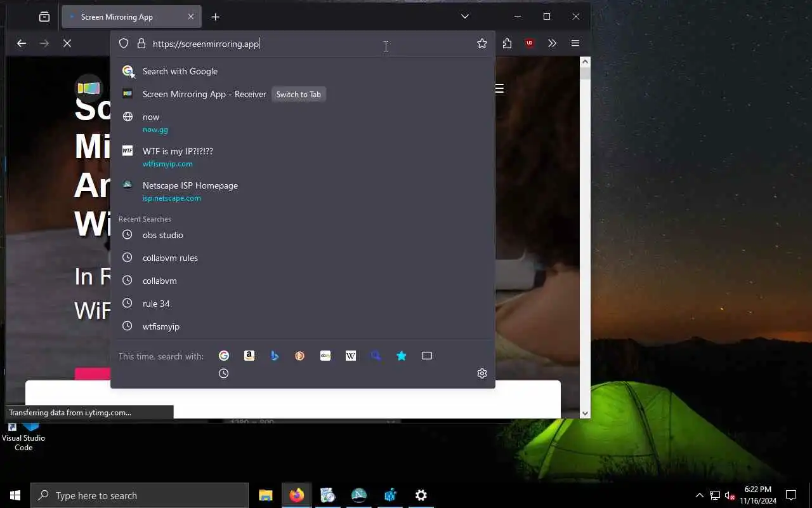
Task: Click the scroll up arrow on page scrollbar
Action: (x=585, y=62)
